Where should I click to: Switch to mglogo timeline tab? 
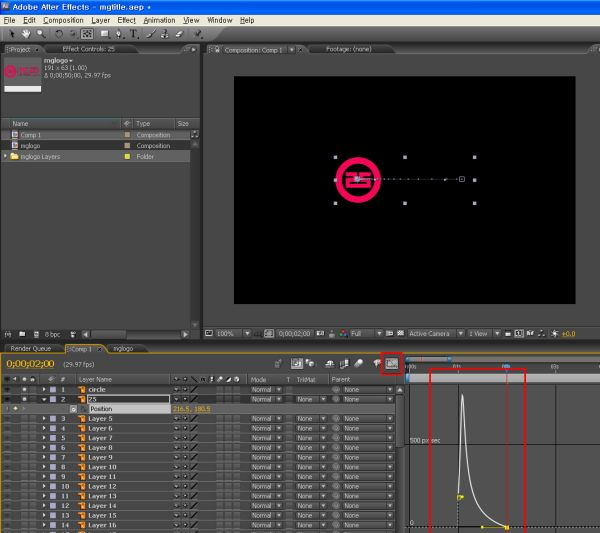click(123, 349)
